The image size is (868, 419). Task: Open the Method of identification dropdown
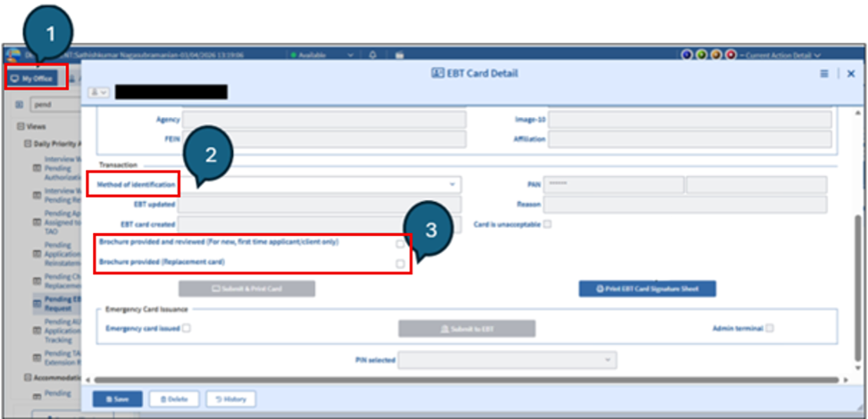click(x=321, y=184)
